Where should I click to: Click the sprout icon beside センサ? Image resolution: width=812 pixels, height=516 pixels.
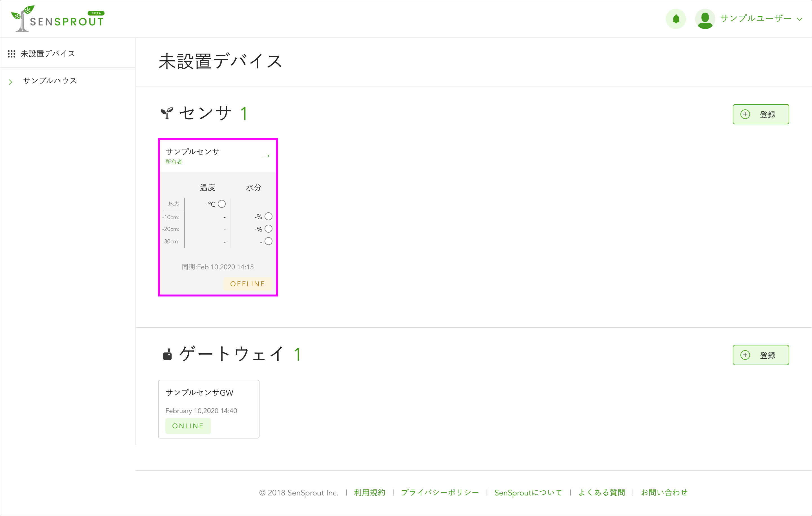click(167, 113)
